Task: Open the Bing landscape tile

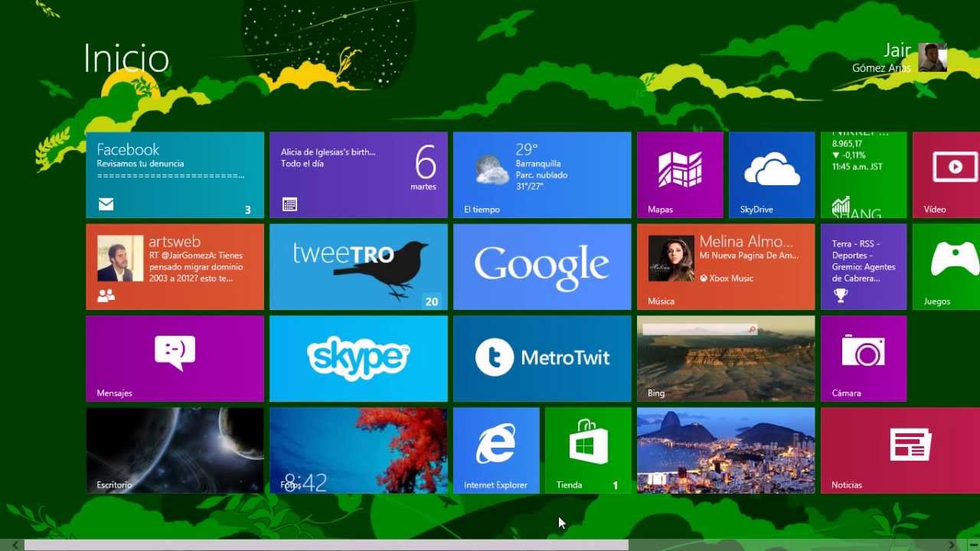Action: pos(726,358)
